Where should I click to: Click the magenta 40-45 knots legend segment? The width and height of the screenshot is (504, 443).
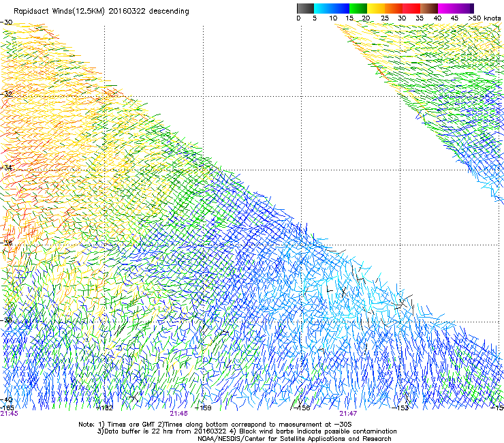[447, 8]
